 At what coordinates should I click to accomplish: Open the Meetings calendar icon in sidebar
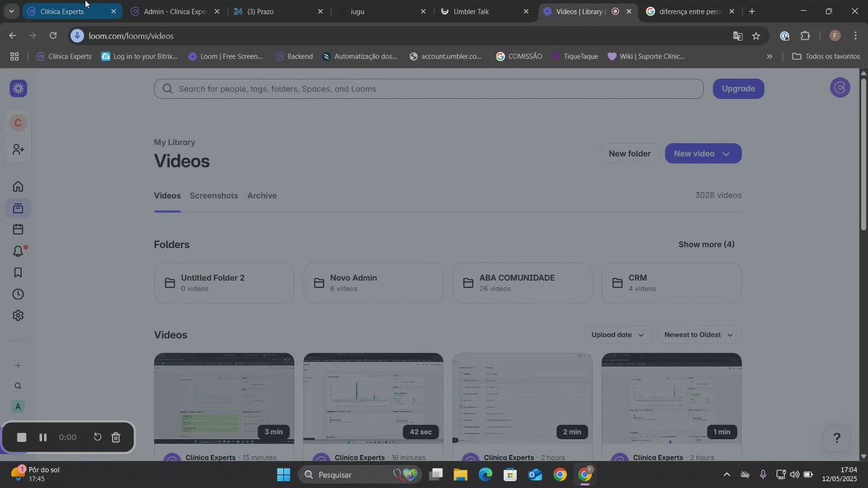tap(18, 230)
